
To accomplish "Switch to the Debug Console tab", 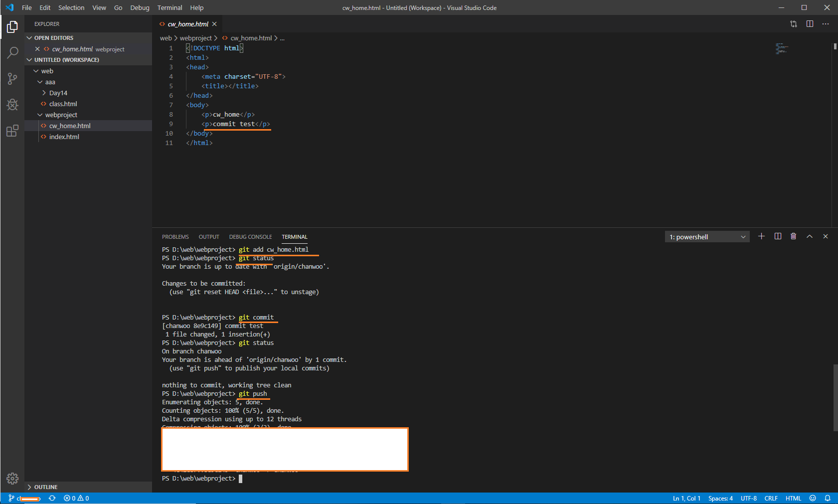I will 250,237.
